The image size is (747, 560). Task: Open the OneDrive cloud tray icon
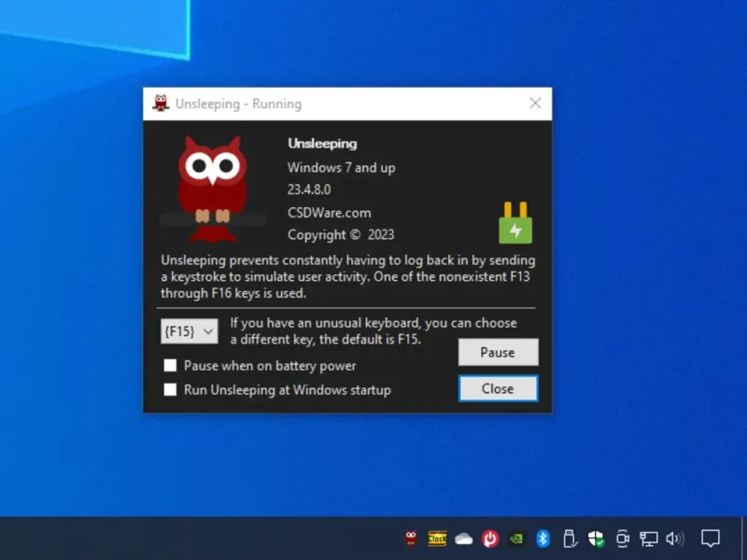coord(463,539)
